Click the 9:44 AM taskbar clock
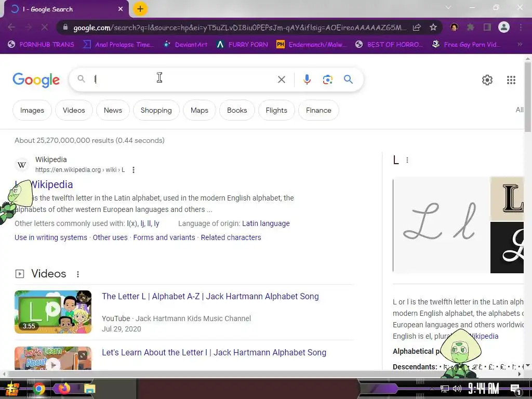 (x=484, y=389)
